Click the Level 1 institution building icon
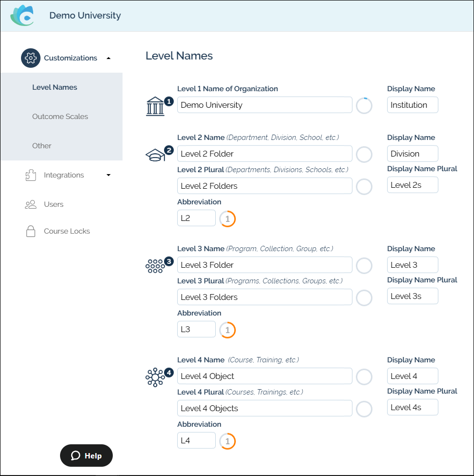The width and height of the screenshot is (474, 476). tap(155, 106)
